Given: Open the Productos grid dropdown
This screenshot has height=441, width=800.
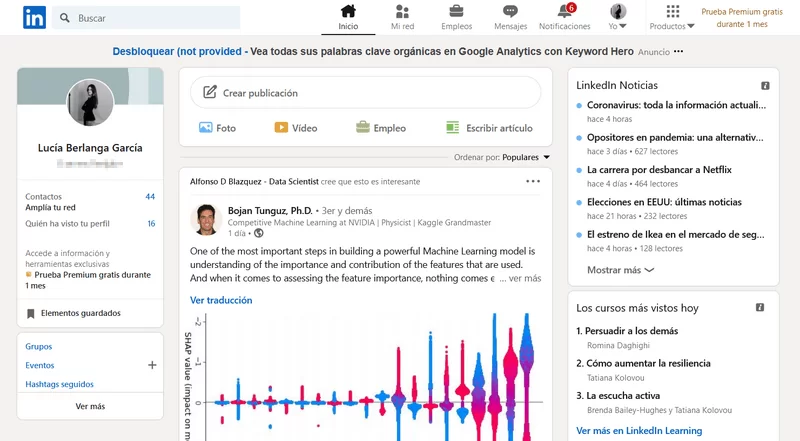Looking at the screenshot, I should [672, 17].
